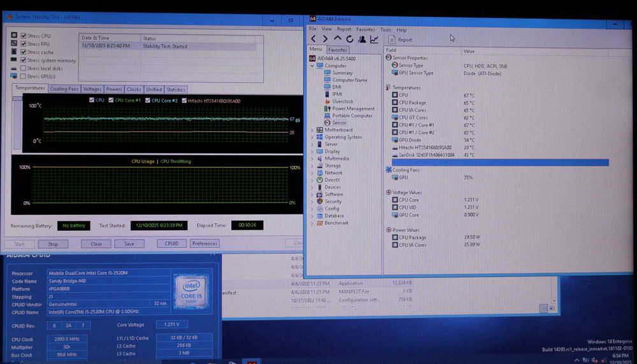Select Summary in Computer tree

click(342, 73)
